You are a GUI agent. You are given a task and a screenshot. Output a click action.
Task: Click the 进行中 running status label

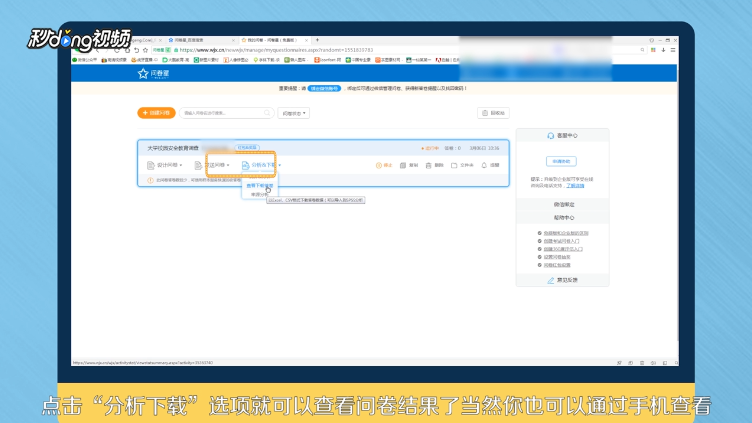coord(430,148)
